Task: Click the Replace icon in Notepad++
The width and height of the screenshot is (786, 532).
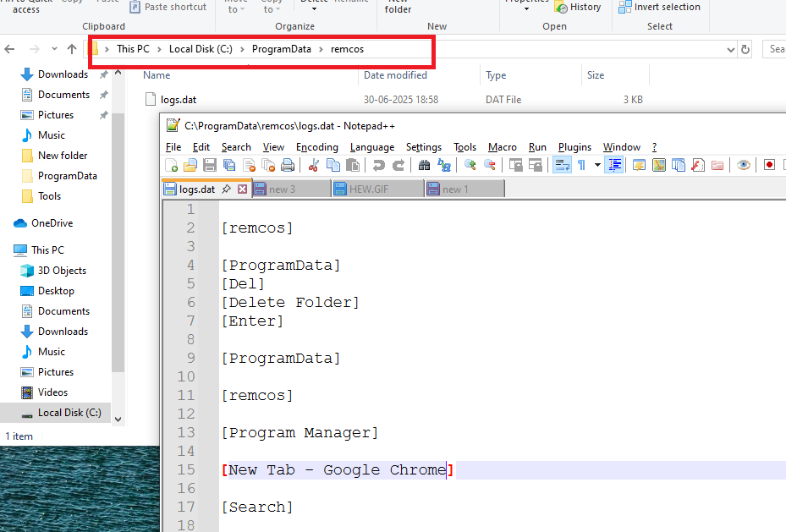Action: pyautogui.click(x=444, y=165)
